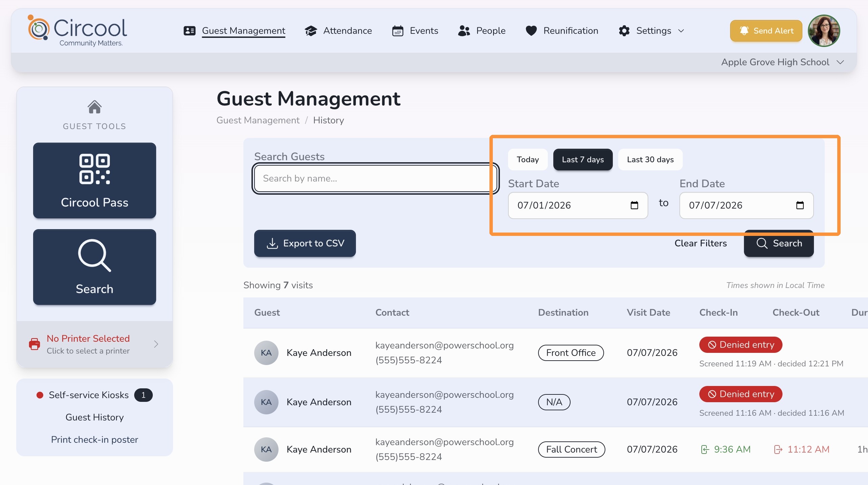Expand the No Printer Selected chevron

click(156, 344)
